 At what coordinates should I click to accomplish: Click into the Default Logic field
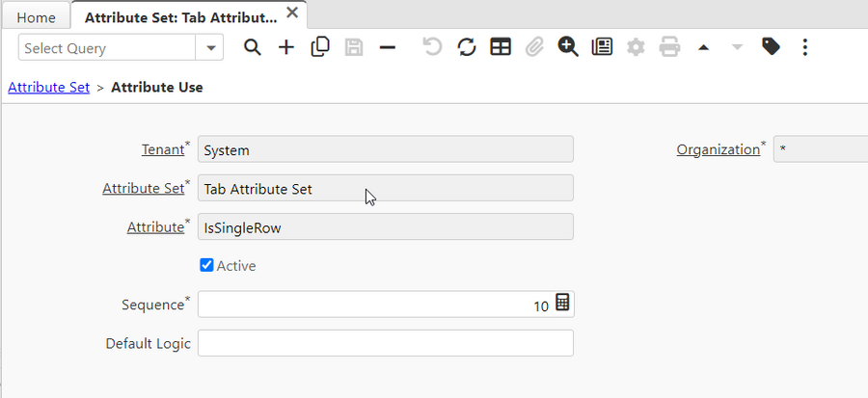[x=385, y=343]
